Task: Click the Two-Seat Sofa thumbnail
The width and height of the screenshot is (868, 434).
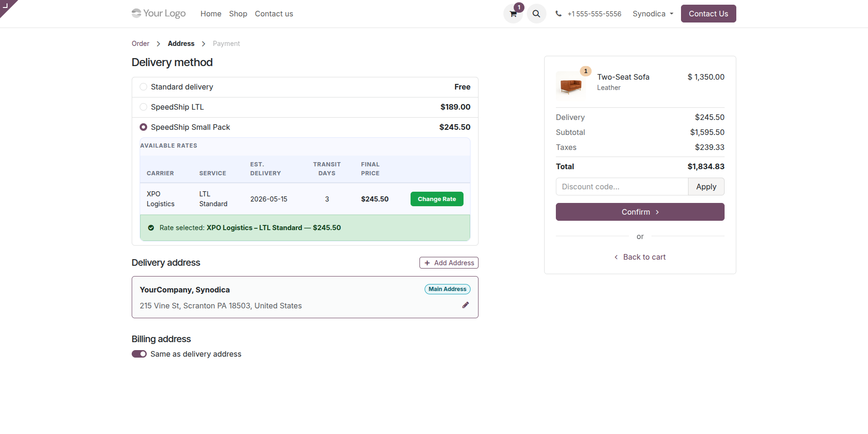Action: click(570, 86)
